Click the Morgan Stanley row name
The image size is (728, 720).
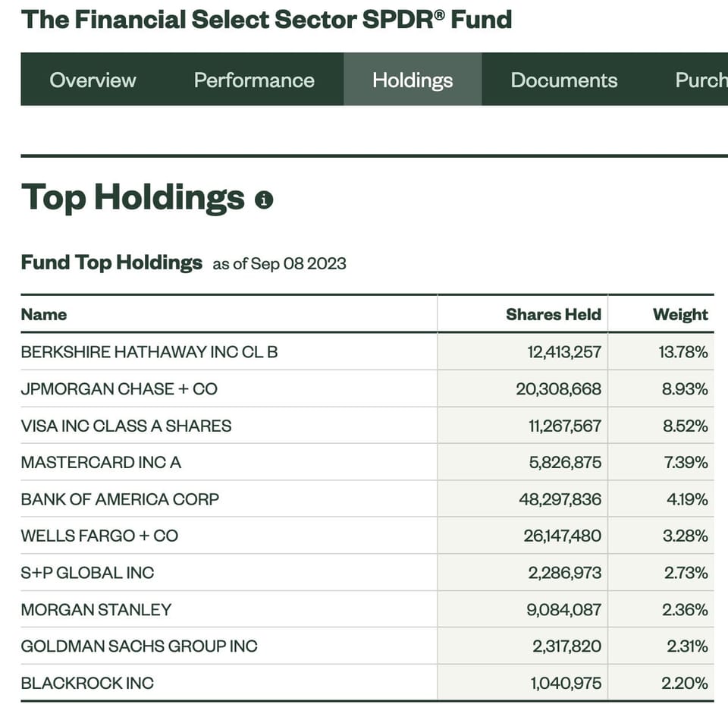(x=96, y=610)
